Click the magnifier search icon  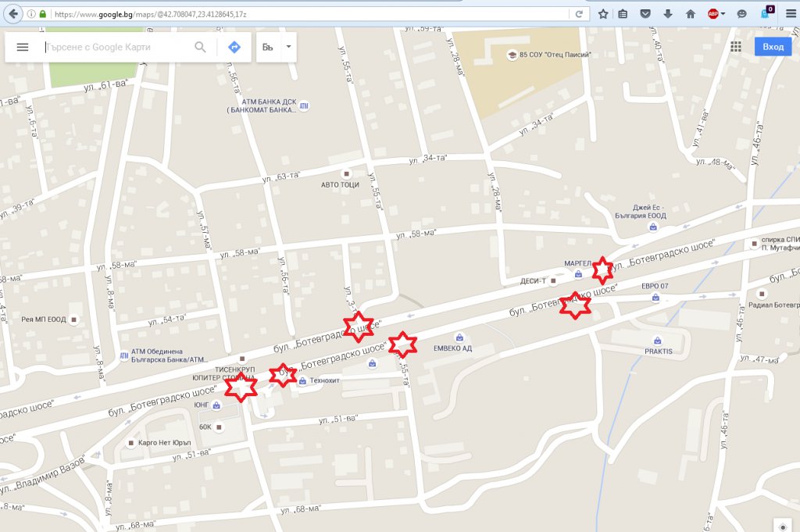pos(201,47)
